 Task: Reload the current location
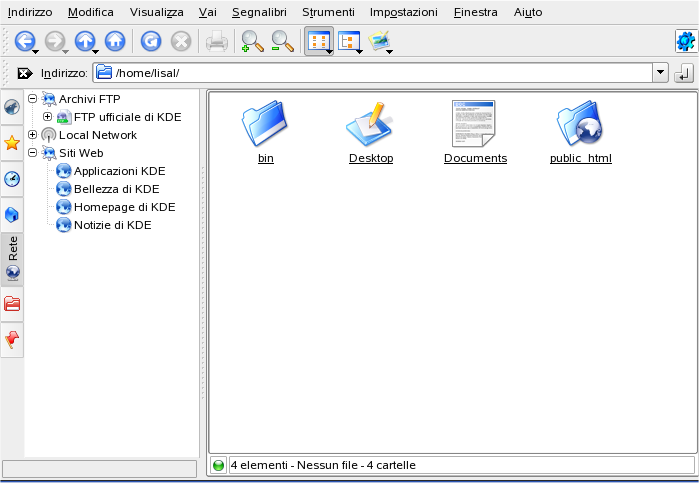click(151, 41)
